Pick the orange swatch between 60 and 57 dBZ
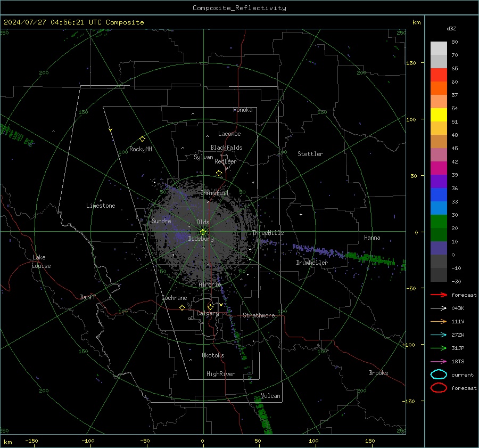 tap(439, 88)
